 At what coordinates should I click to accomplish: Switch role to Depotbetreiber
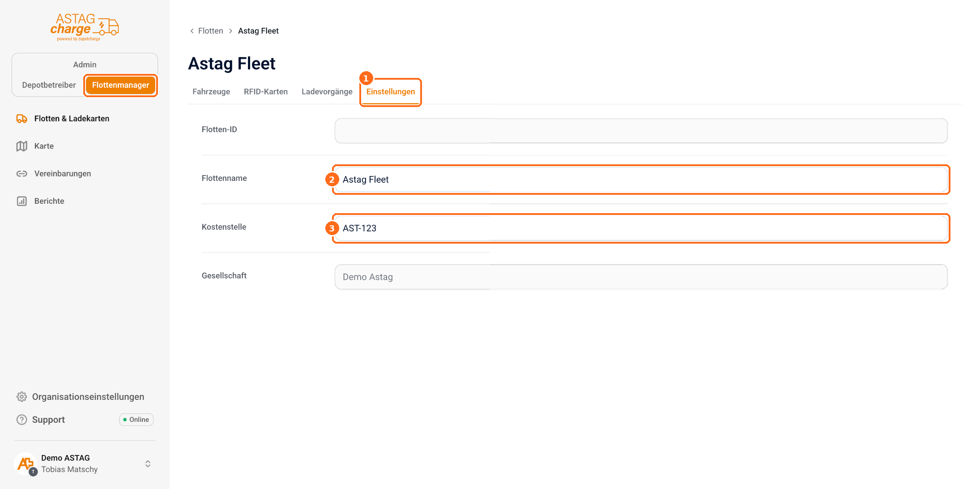click(x=49, y=85)
